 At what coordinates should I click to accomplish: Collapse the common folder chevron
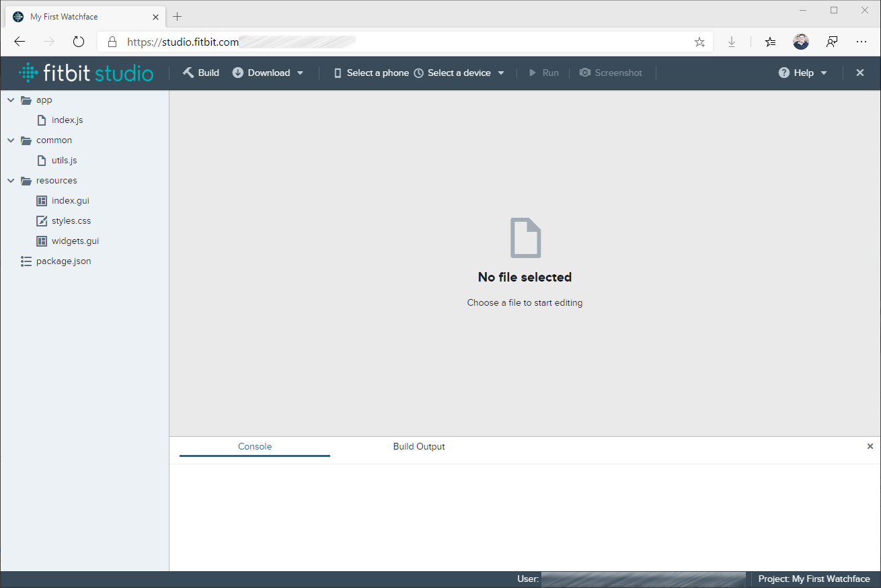pos(11,140)
